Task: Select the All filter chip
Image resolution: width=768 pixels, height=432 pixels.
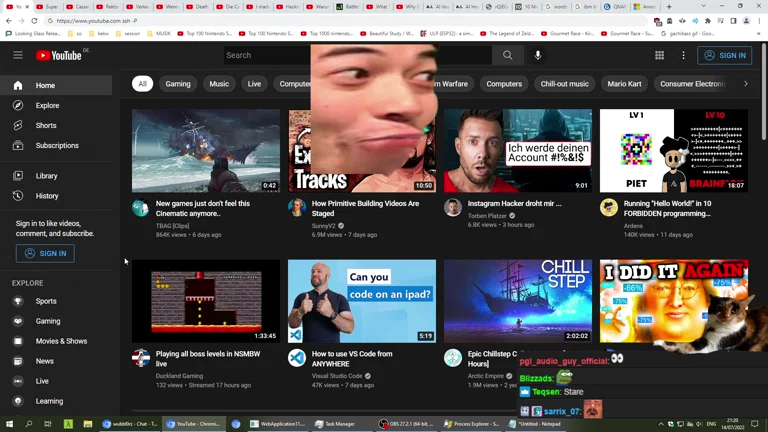Action: click(142, 84)
